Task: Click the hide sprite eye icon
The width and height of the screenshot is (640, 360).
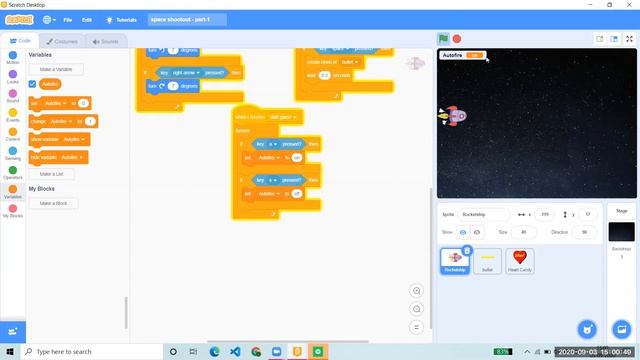Action: 476,232
